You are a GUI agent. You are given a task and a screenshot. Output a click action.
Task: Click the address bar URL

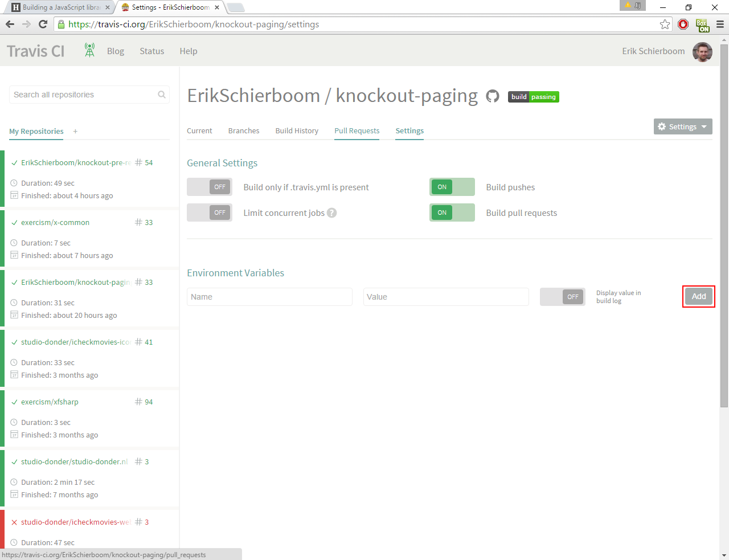pos(194,24)
